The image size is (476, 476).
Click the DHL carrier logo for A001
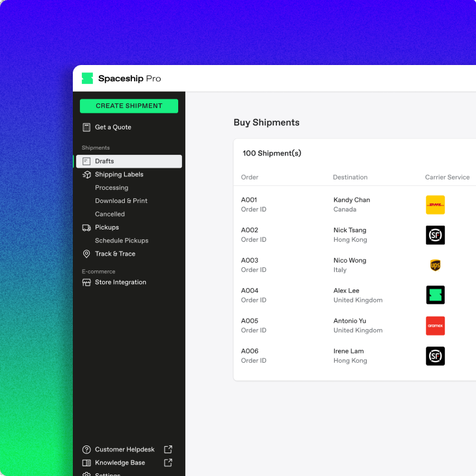pyautogui.click(x=435, y=205)
